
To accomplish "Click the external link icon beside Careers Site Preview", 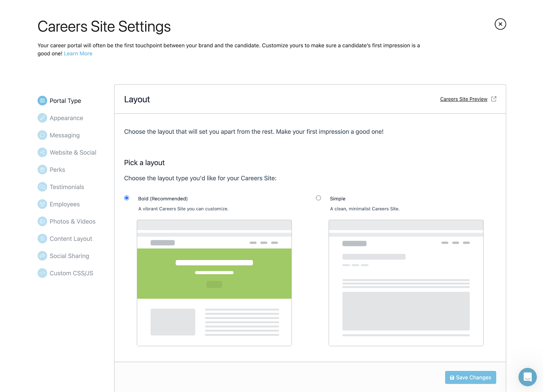I will tap(494, 99).
